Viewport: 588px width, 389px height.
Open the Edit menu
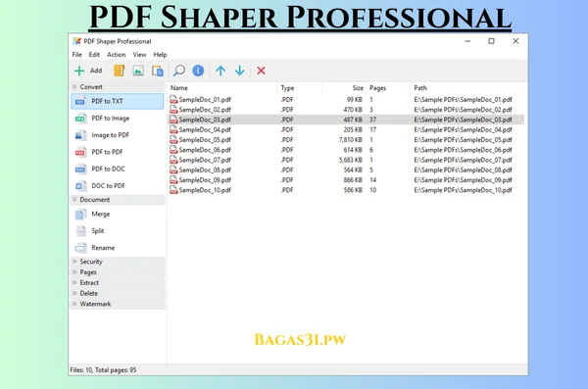pyautogui.click(x=94, y=55)
